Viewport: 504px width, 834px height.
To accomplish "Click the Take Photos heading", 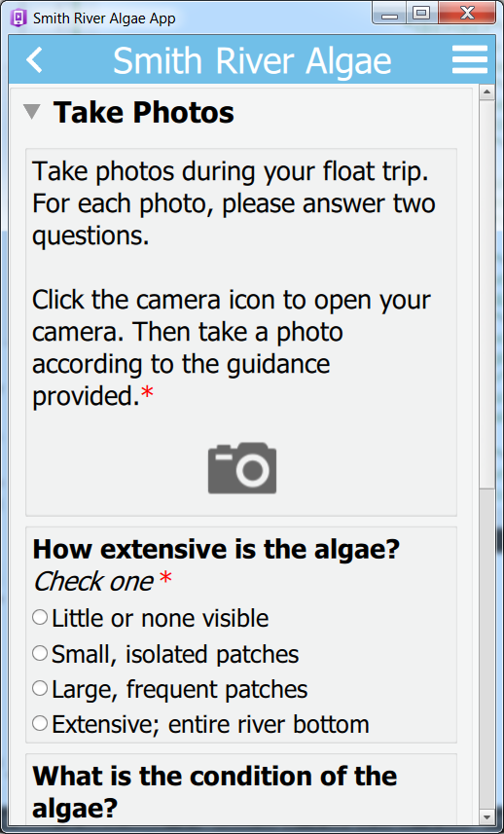I will (144, 112).
